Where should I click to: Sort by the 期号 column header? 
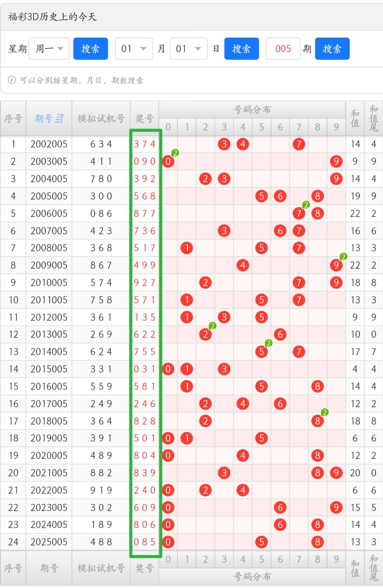coord(49,118)
